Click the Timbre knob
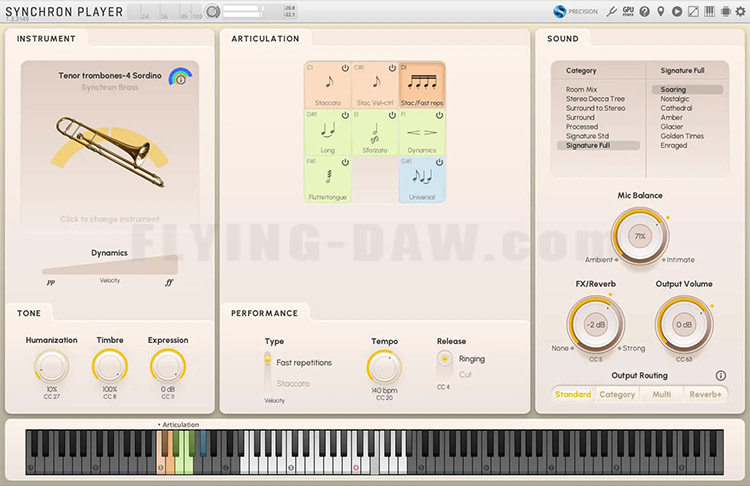Viewport: 750px width, 486px height. tap(110, 366)
